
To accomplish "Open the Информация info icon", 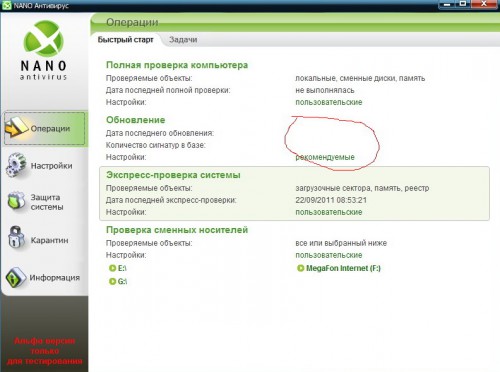I will (16, 277).
